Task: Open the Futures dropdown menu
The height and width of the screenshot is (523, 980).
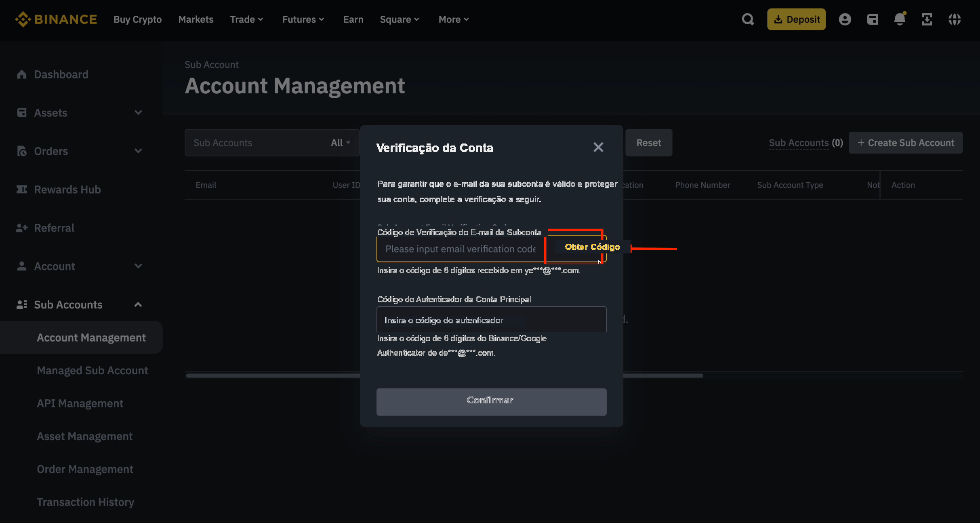Action: click(x=303, y=19)
